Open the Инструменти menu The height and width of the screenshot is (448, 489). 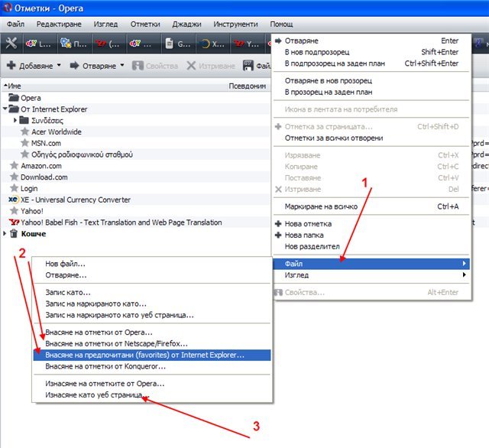[x=235, y=24]
